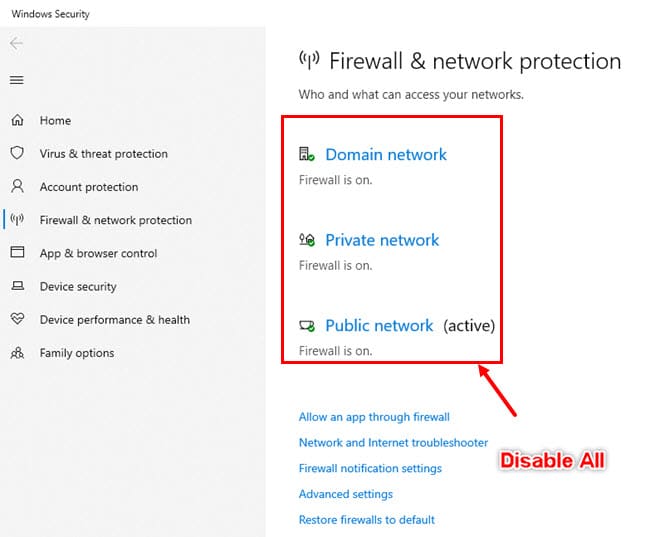The image size is (650, 537).
Task: Click the Home house icon
Action: (17, 120)
